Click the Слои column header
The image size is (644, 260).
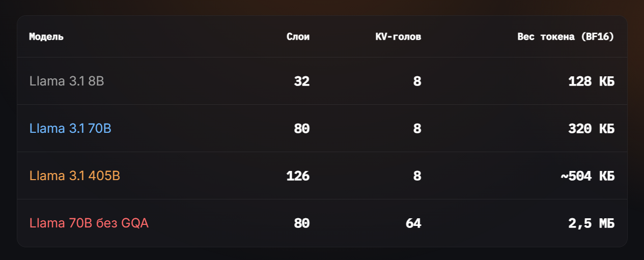298,37
